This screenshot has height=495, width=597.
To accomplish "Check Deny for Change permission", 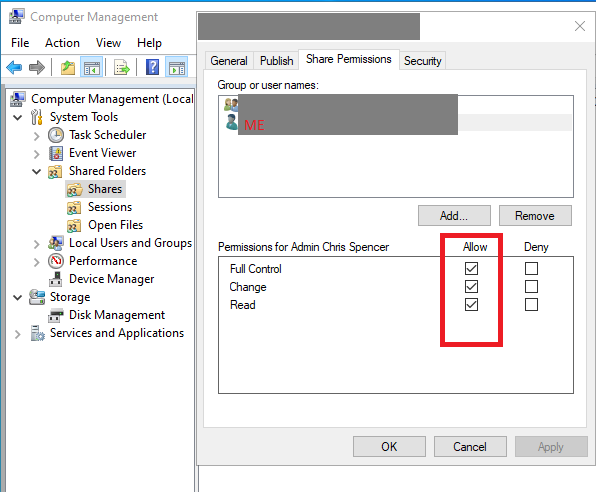I will (x=531, y=286).
